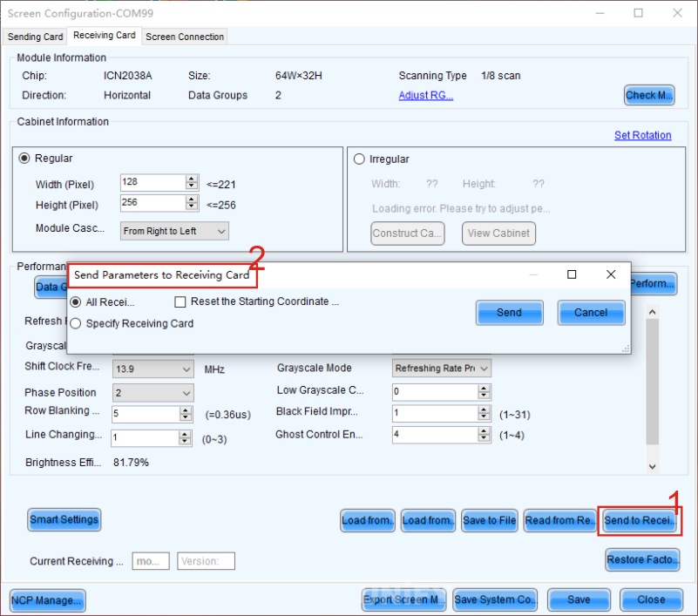The height and width of the screenshot is (616, 698).
Task: Select the Regular cabinet radio button
Action: pyautogui.click(x=24, y=159)
